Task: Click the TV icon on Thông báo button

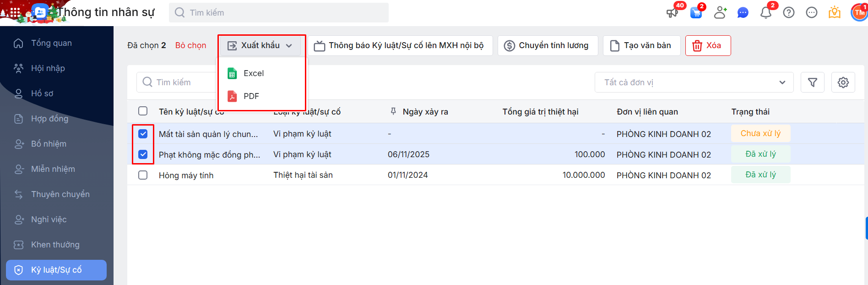Action: pos(320,46)
